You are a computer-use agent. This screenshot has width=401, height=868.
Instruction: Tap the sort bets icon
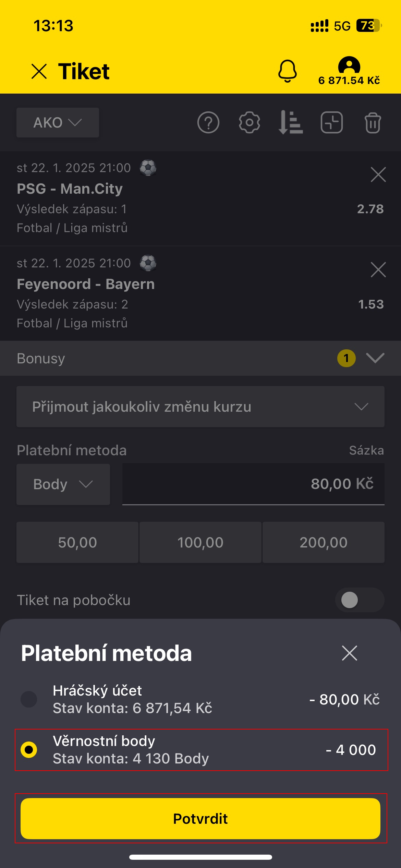click(x=290, y=122)
